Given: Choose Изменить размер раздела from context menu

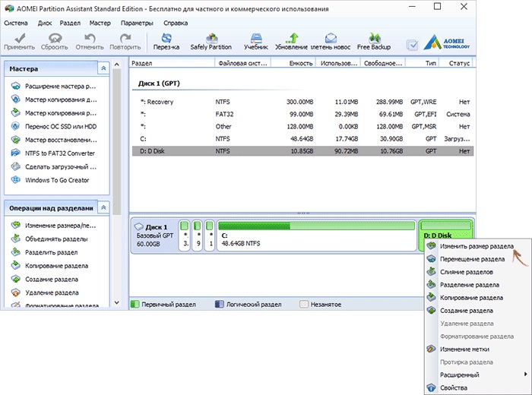Looking at the screenshot, I should tap(477, 246).
